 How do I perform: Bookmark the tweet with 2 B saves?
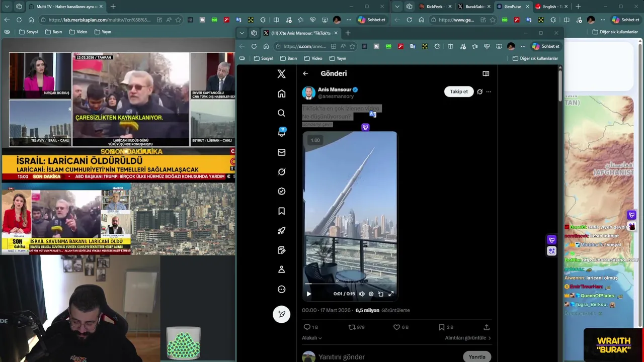click(x=446, y=327)
